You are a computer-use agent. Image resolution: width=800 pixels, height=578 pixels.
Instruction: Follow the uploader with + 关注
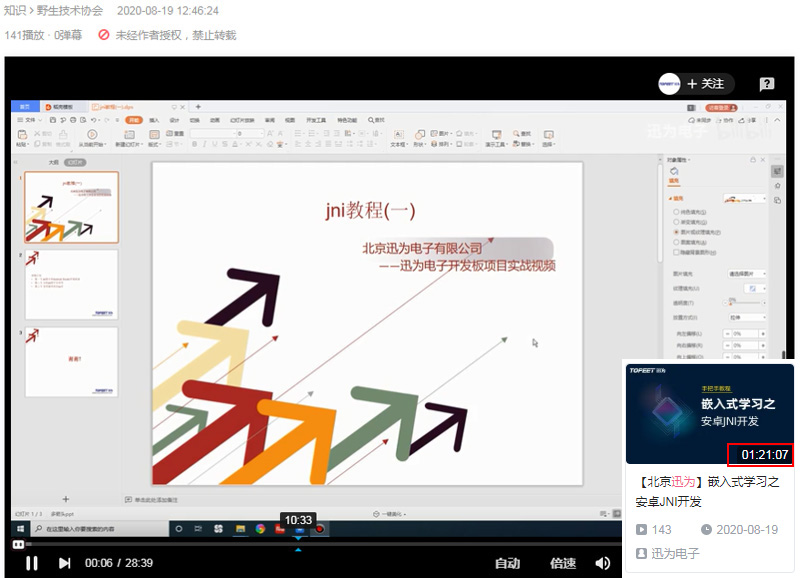(x=706, y=84)
